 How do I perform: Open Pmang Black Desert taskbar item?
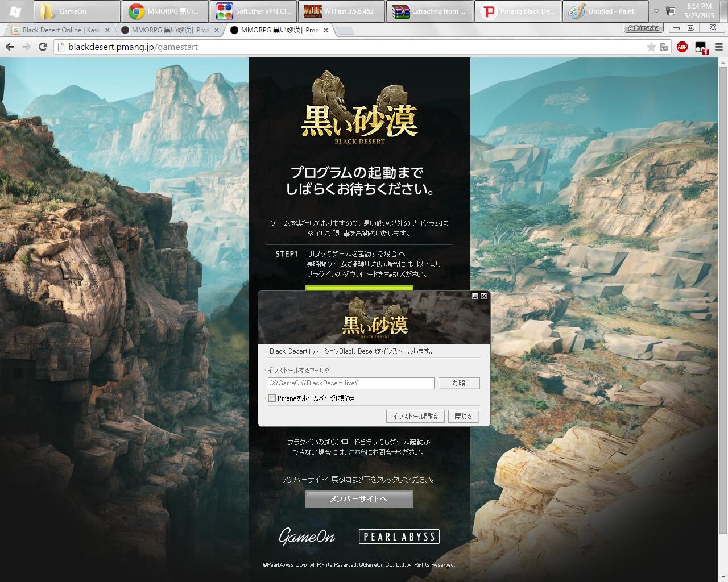pos(518,11)
